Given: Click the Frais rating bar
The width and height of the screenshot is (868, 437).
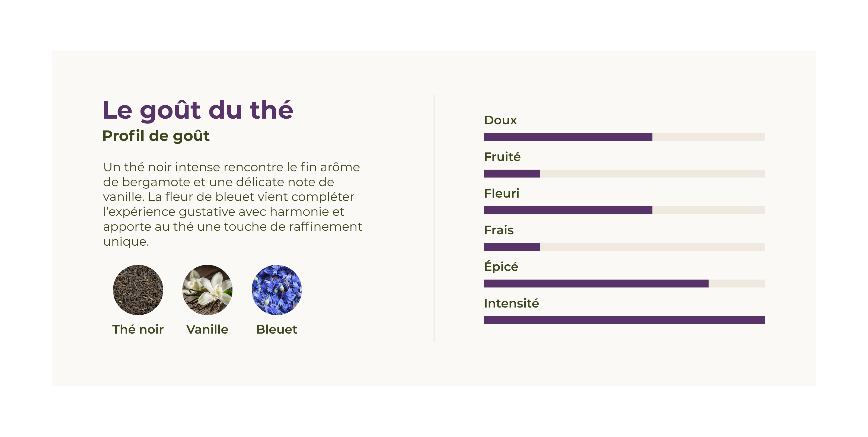Looking at the screenshot, I should [x=624, y=247].
